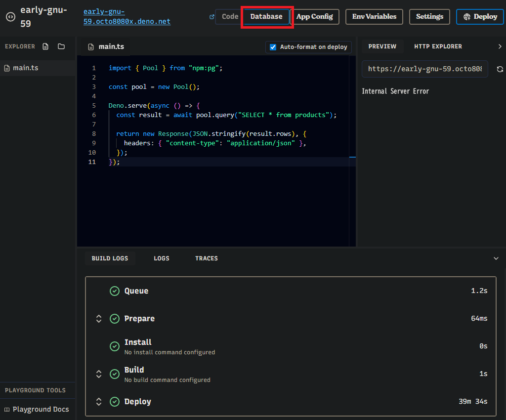This screenshot has height=420, width=506.
Task: Click the green check icon beside Queue
Action: point(115,291)
